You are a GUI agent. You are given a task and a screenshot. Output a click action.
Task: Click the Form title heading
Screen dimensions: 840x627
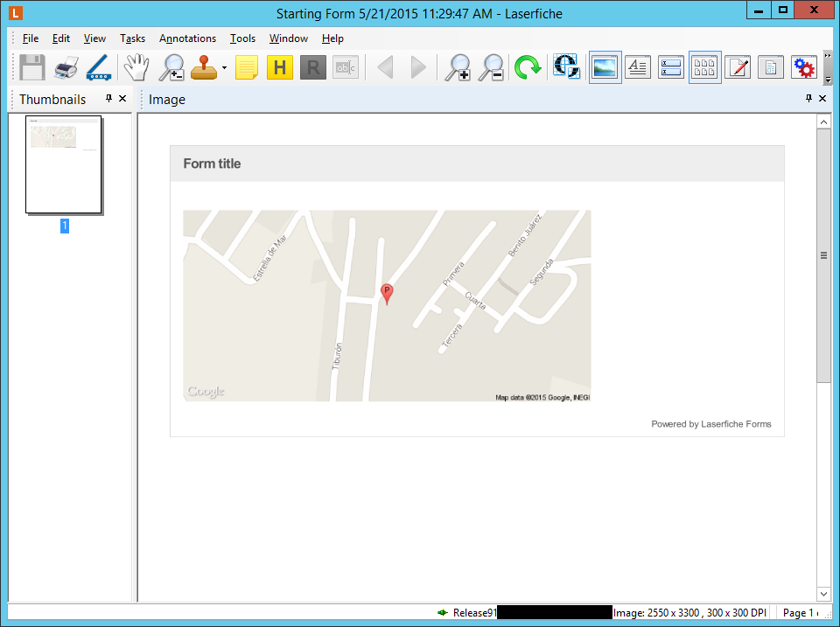(212, 164)
